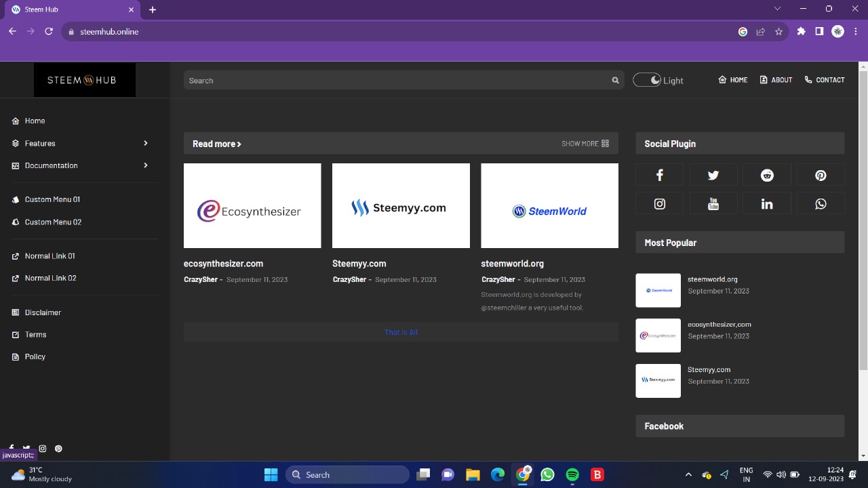Toggle the Light/dark mode switch
This screenshot has height=488, width=868.
coord(647,80)
